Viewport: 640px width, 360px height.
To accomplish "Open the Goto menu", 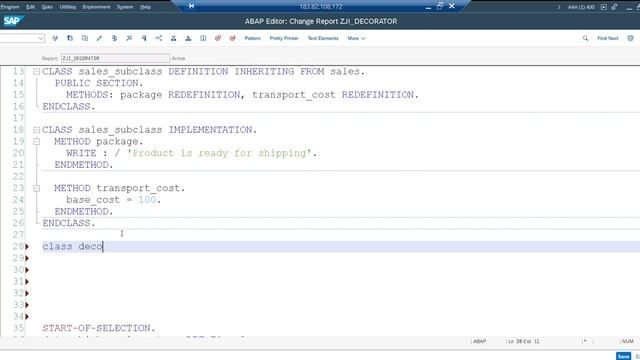I will [47, 7].
